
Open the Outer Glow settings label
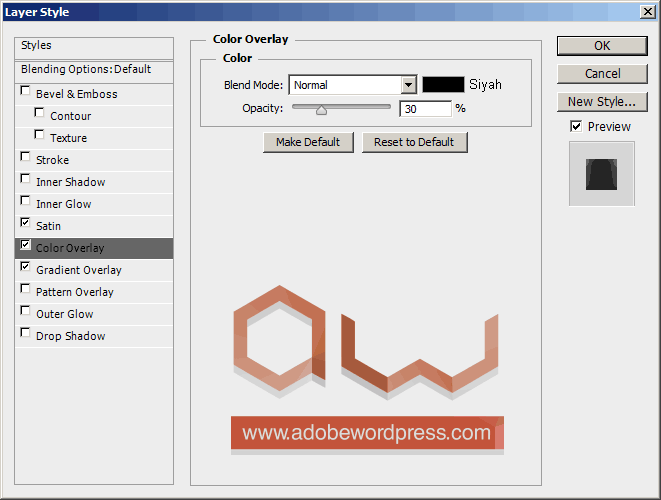point(64,314)
